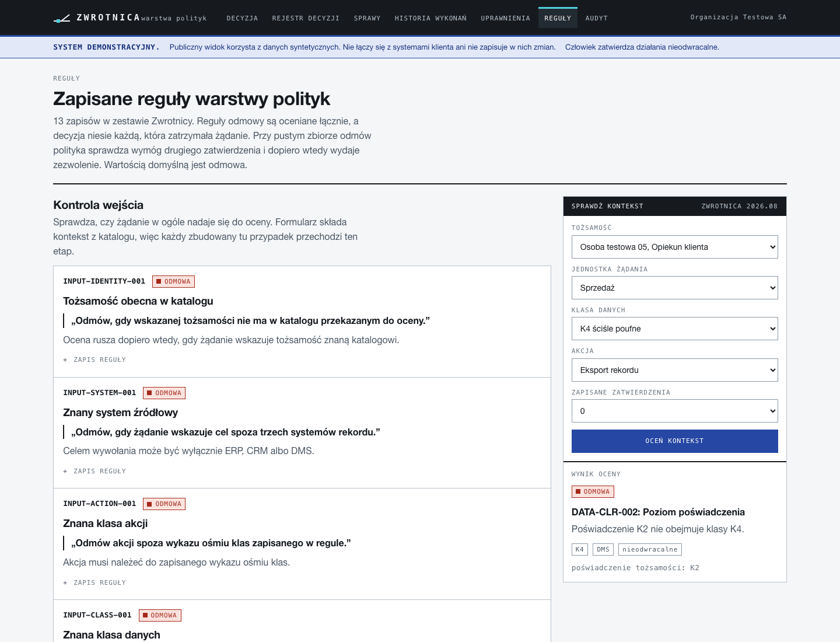Open the Jednostka żądania dropdown
This screenshot has width=840, height=642.
pos(675,288)
